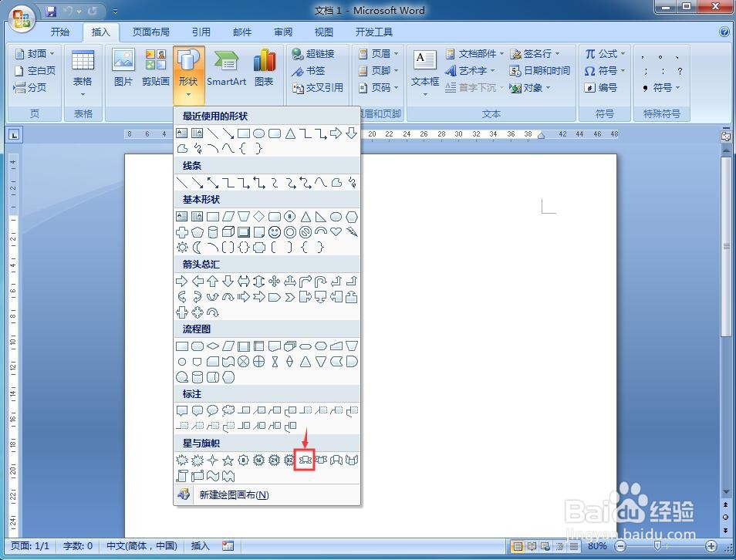Image resolution: width=736 pixels, height=560 pixels.
Task: Select the heart basic shape
Action: coord(336,232)
